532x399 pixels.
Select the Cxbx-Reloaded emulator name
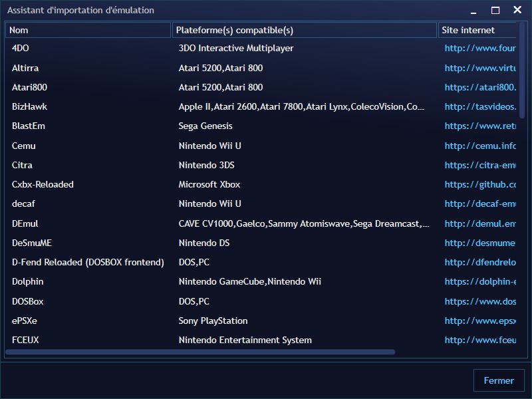coord(43,184)
